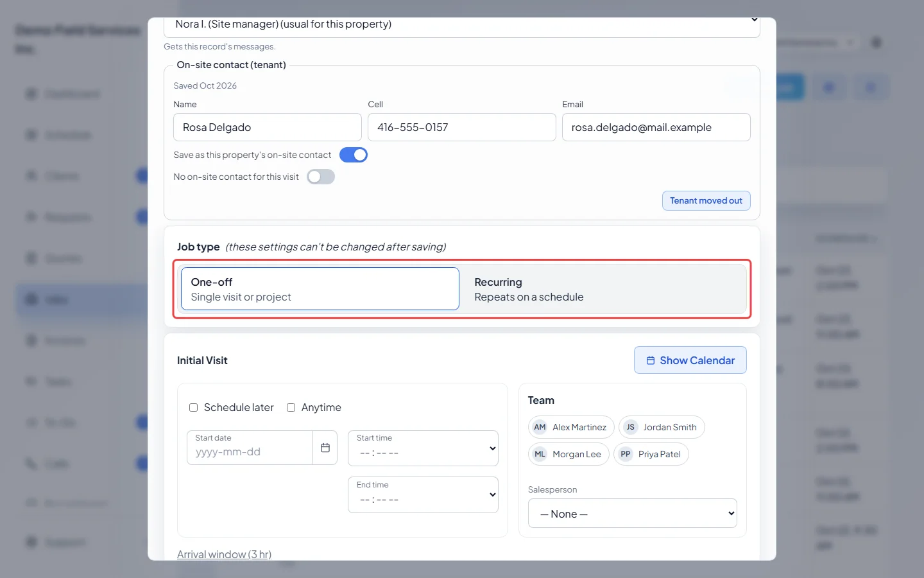The width and height of the screenshot is (924, 578).
Task: Expand the Start time dropdown
Action: (423, 448)
